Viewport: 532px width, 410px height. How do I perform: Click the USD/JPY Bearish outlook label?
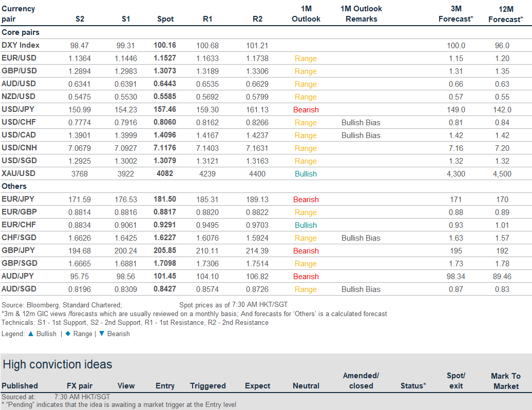click(306, 110)
